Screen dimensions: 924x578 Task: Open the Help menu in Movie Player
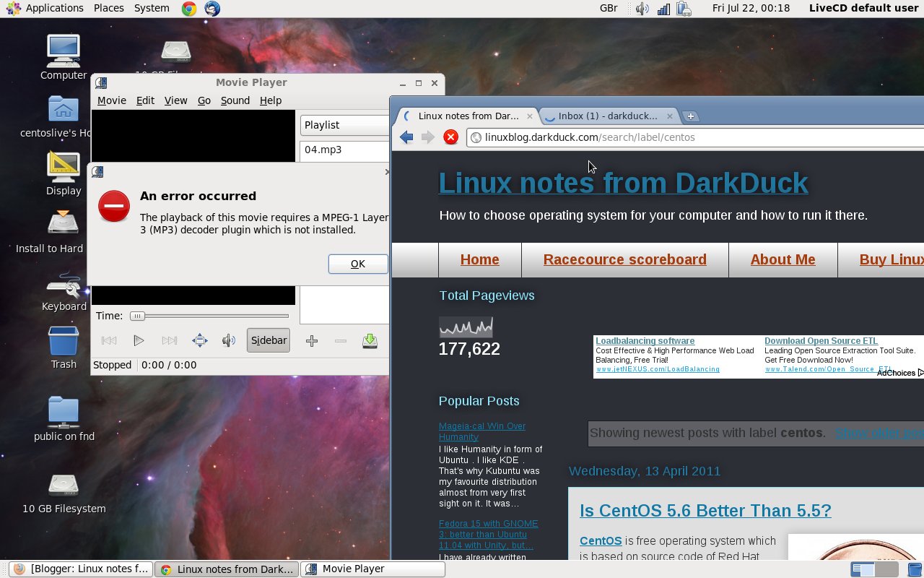[271, 100]
